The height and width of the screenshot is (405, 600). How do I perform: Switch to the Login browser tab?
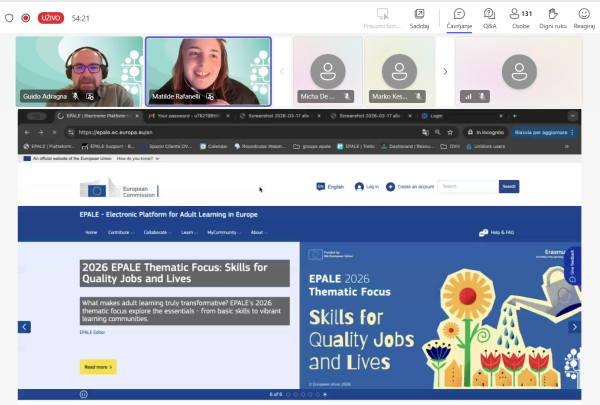coord(430,116)
